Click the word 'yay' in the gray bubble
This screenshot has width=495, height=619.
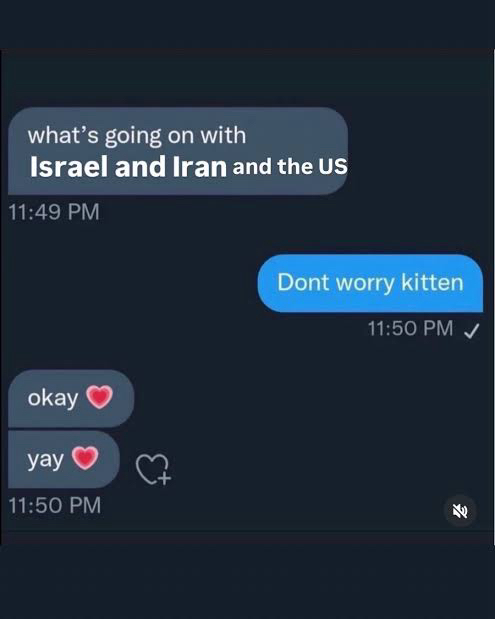click(45, 460)
